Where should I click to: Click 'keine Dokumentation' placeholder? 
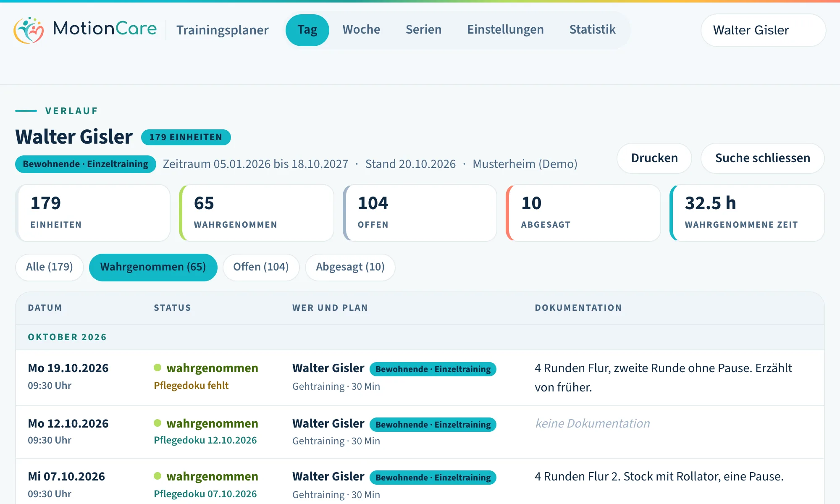point(592,423)
